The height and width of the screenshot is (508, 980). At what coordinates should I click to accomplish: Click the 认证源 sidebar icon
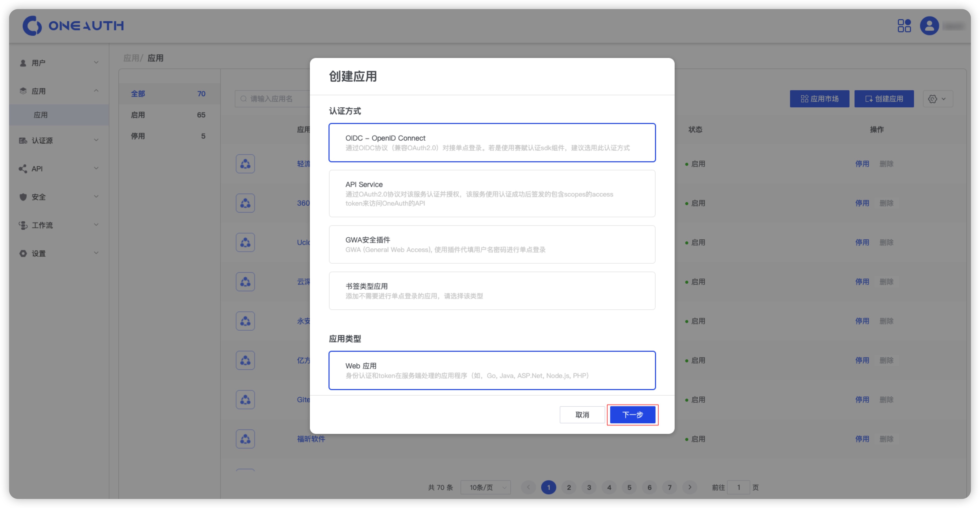23,140
